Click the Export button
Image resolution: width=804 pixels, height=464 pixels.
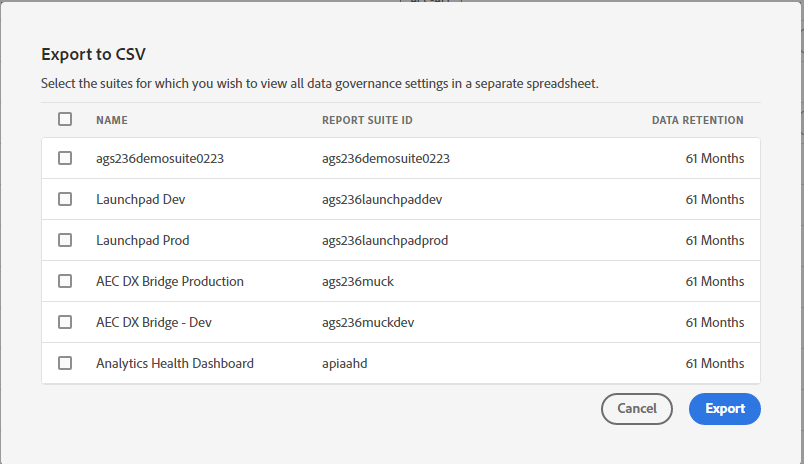coord(724,408)
